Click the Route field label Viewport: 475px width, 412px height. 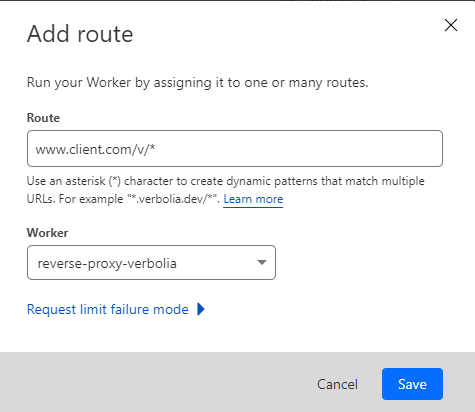tap(43, 118)
